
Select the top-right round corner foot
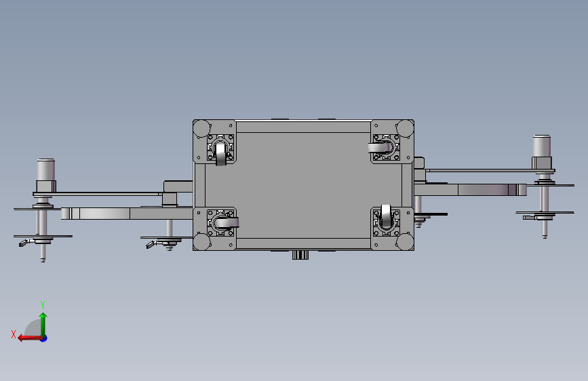point(406,129)
